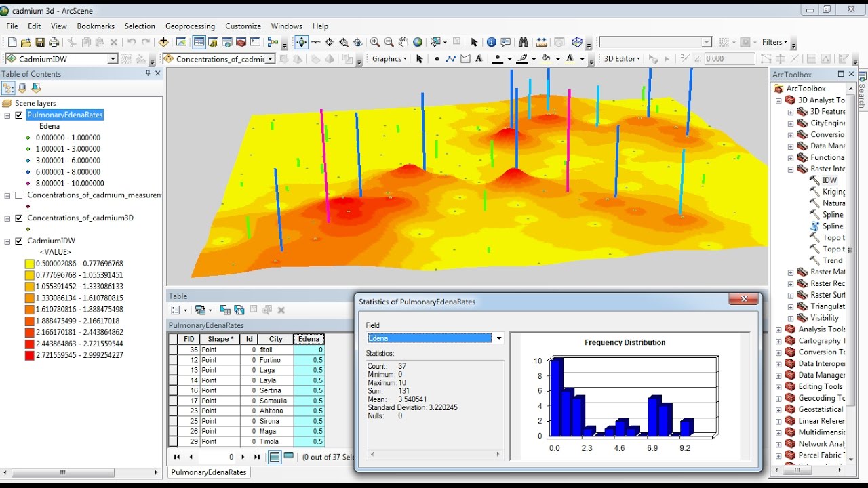Click the yellow 0.500002086 - 0.777696768 swatch

pos(29,264)
